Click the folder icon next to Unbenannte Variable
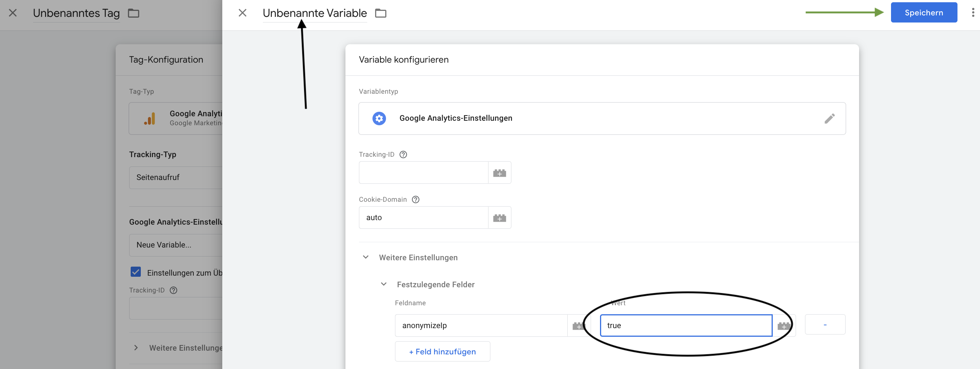This screenshot has width=980, height=369. pyautogui.click(x=380, y=13)
